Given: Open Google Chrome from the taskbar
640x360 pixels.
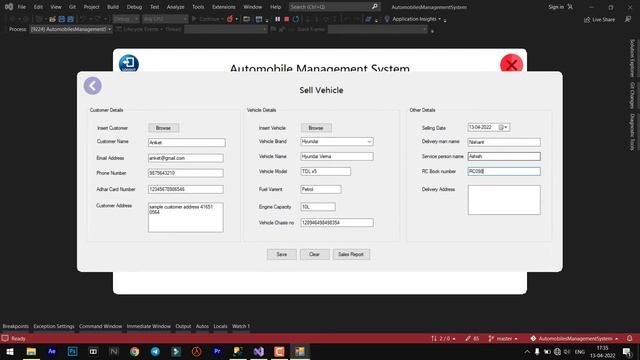Looking at the screenshot, I should 134,351.
